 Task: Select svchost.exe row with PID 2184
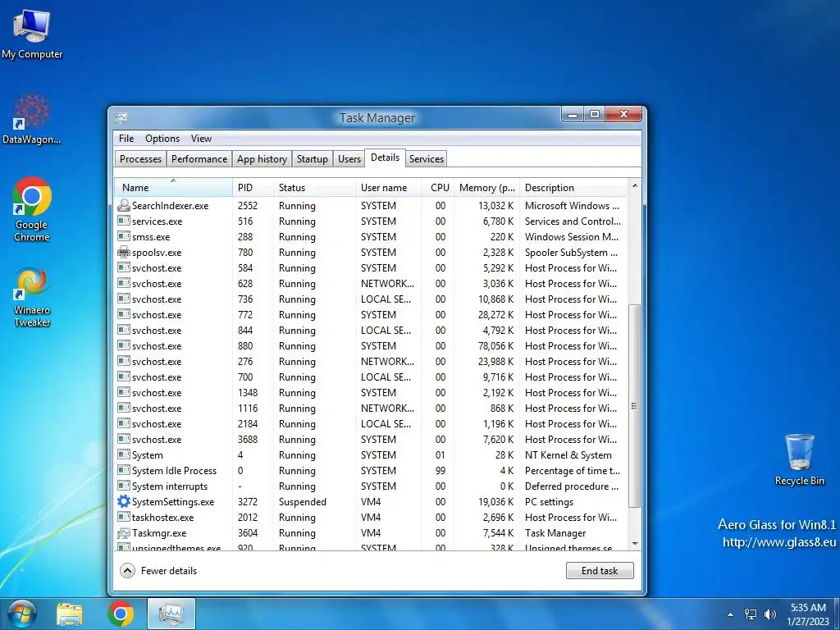[372, 423]
